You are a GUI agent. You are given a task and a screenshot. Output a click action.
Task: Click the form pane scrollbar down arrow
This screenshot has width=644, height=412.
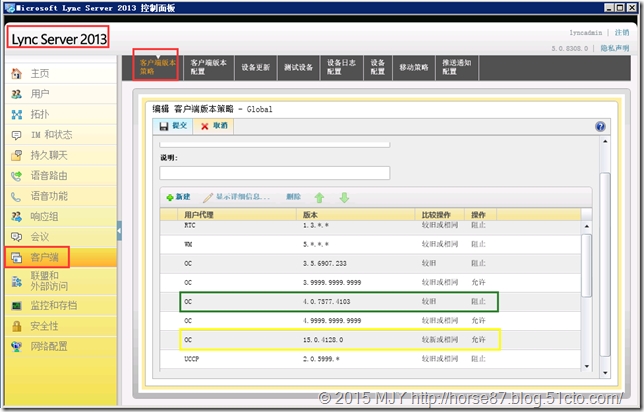click(605, 373)
